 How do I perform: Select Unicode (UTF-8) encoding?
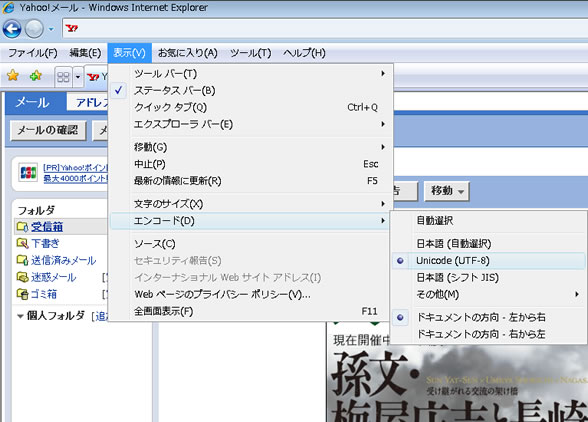pyautogui.click(x=489, y=261)
